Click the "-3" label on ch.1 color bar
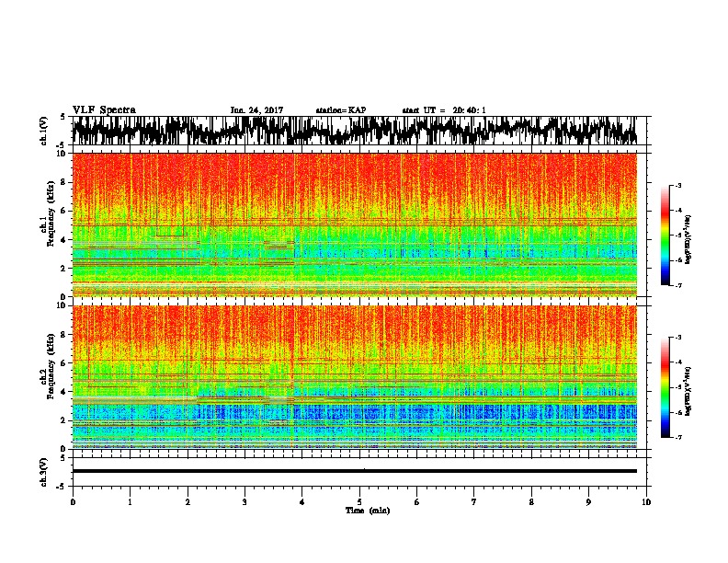The height and width of the screenshot is (563, 728). [678, 186]
